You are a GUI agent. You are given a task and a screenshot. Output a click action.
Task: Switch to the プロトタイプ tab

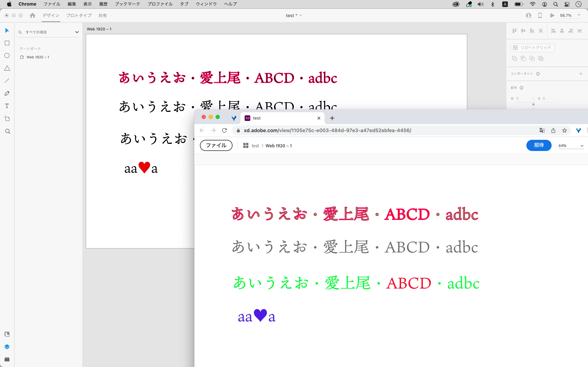79,16
